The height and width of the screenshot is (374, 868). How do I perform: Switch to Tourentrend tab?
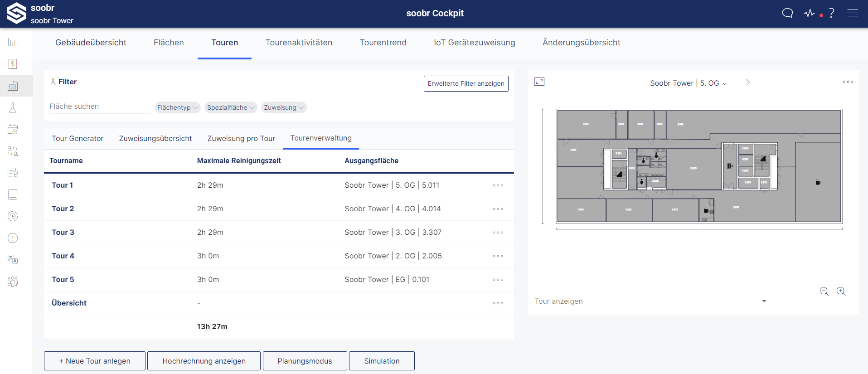(x=383, y=43)
